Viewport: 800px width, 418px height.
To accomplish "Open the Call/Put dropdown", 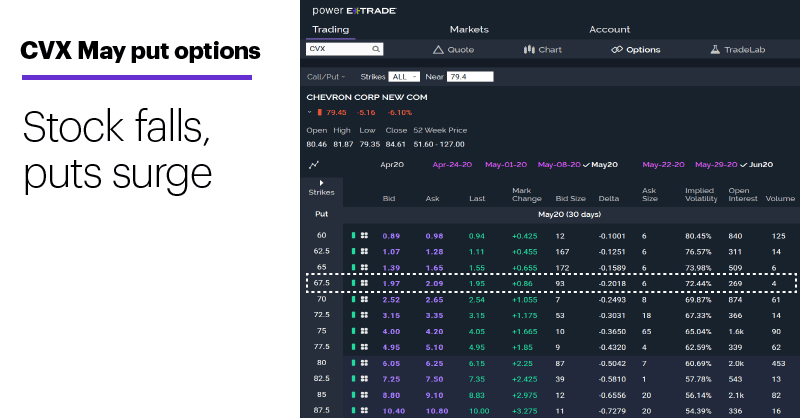I will [x=326, y=77].
